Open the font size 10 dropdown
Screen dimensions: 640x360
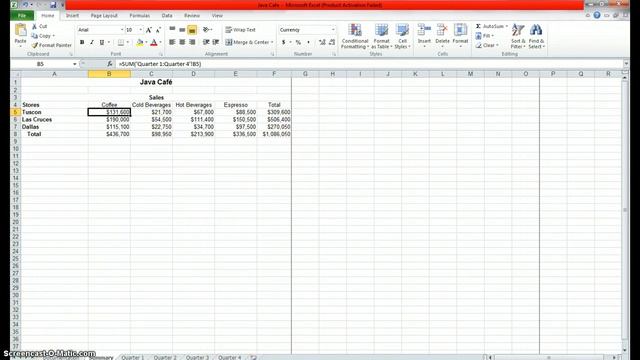(x=141, y=30)
